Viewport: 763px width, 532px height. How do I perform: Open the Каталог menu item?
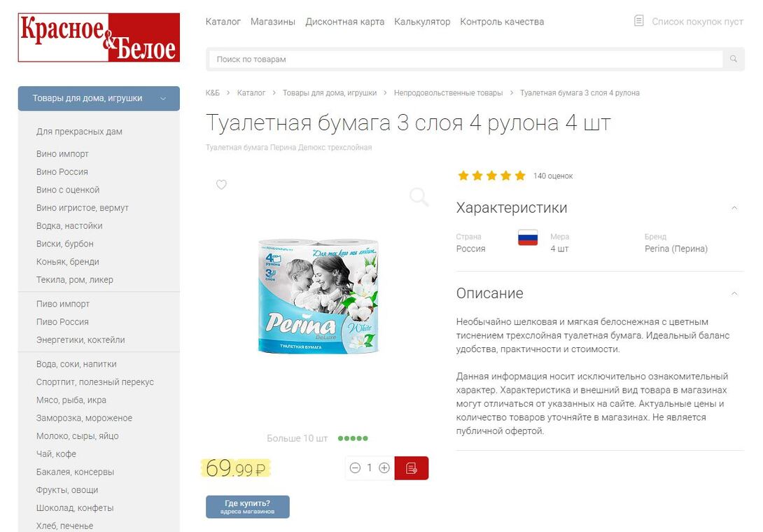[x=223, y=22]
